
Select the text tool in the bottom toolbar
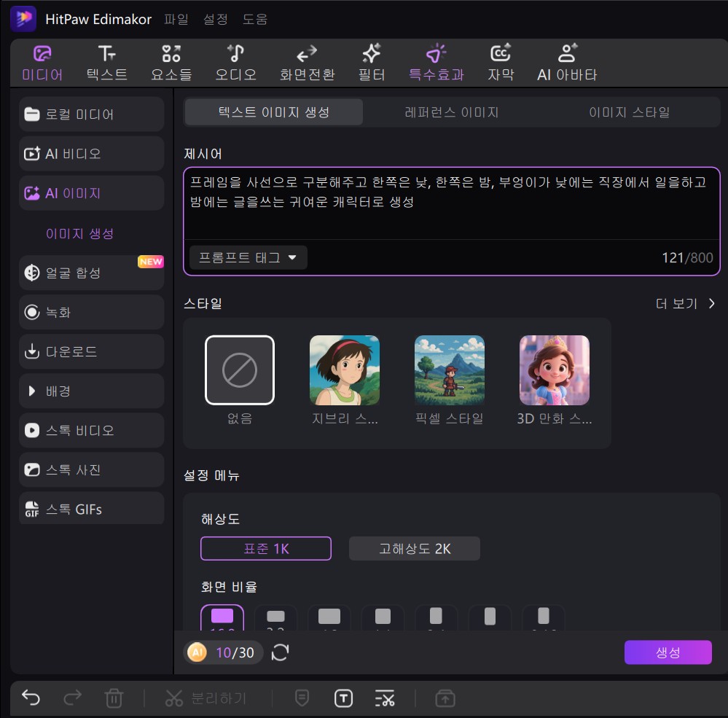click(x=343, y=698)
